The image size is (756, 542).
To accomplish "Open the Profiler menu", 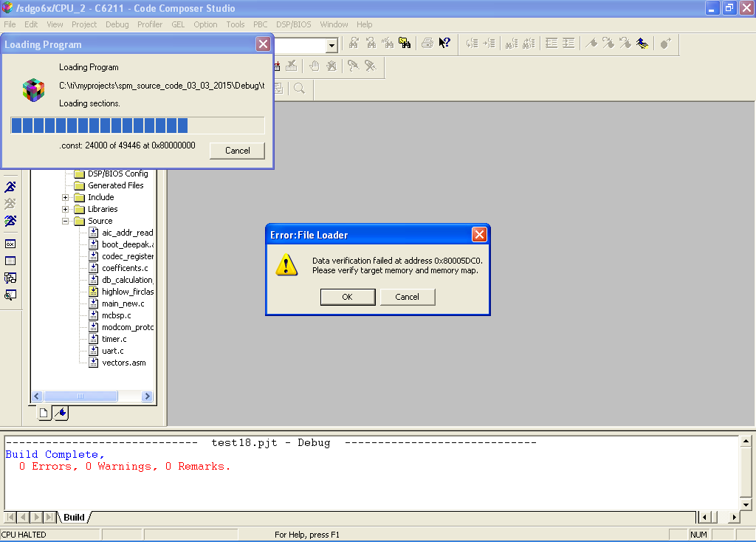I will [149, 24].
